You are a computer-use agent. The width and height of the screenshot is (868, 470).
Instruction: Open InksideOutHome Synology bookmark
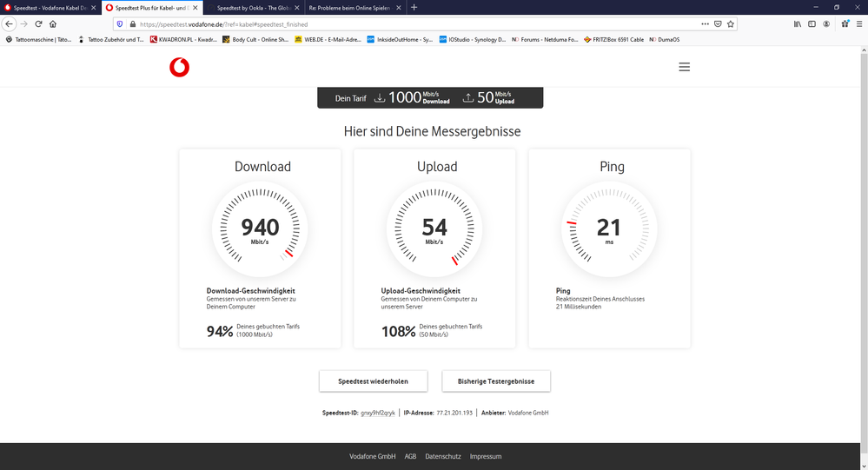pyautogui.click(x=400, y=39)
